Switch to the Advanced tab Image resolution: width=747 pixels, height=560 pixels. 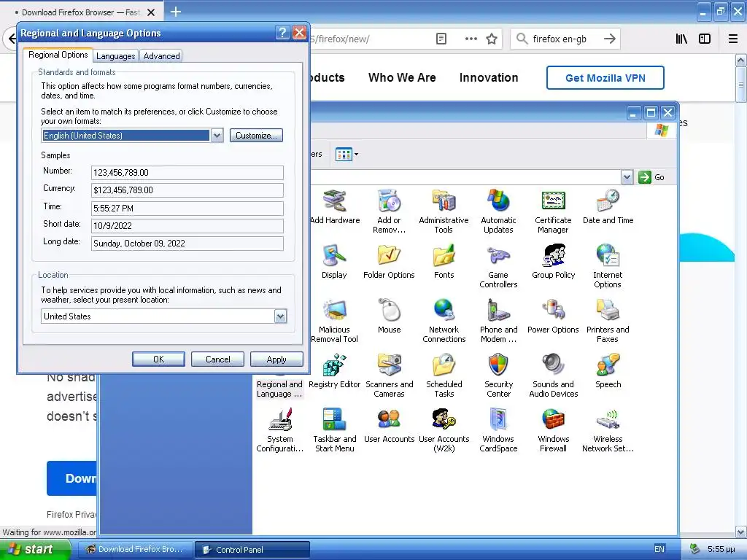[161, 56]
